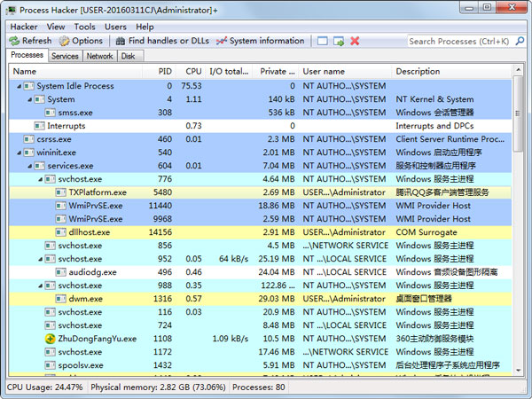The width and height of the screenshot is (532, 399).
Task: Click the vertical scrollbar of process list
Action: tap(518, 222)
